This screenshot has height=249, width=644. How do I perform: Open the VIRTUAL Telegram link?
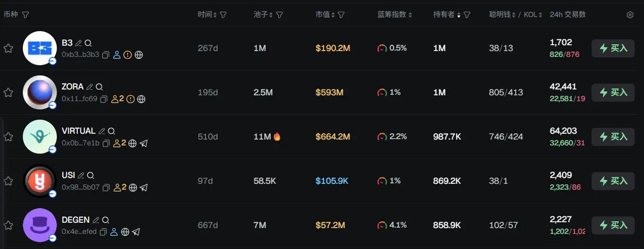pos(144,143)
